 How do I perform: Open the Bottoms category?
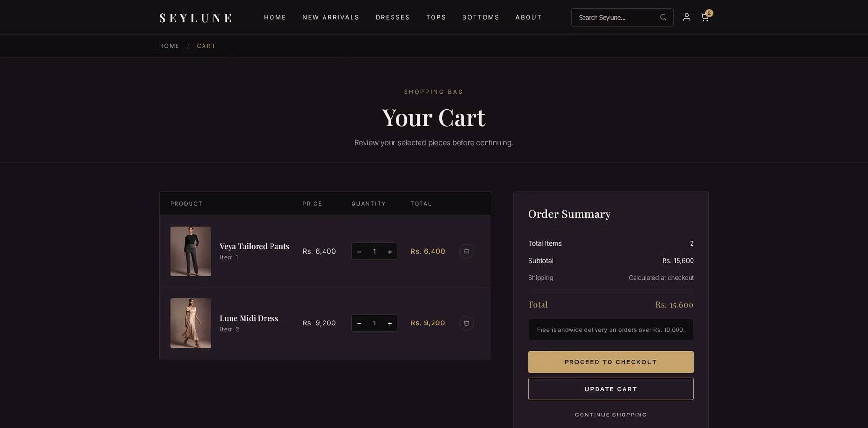coord(481,17)
